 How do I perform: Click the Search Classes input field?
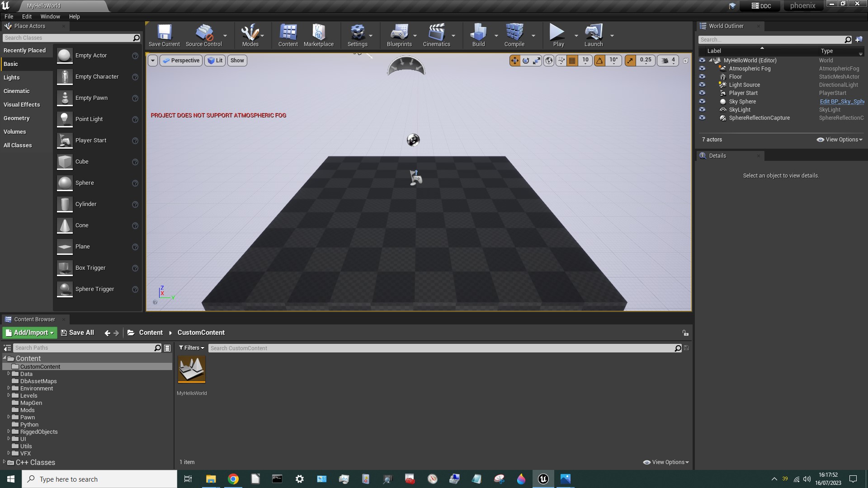(x=72, y=38)
